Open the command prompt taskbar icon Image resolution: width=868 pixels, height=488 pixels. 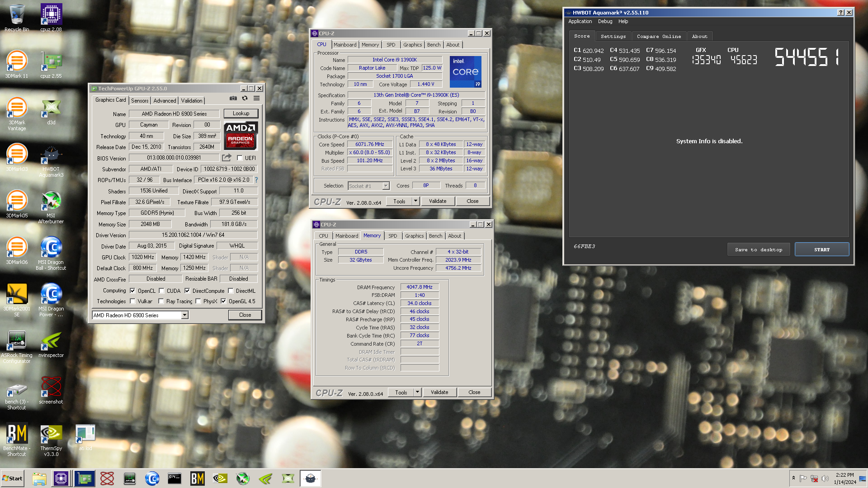point(175,479)
